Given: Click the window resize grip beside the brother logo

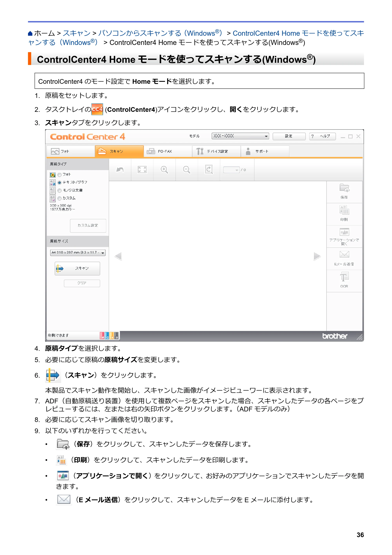Looking at the screenshot, I should 359,337.
